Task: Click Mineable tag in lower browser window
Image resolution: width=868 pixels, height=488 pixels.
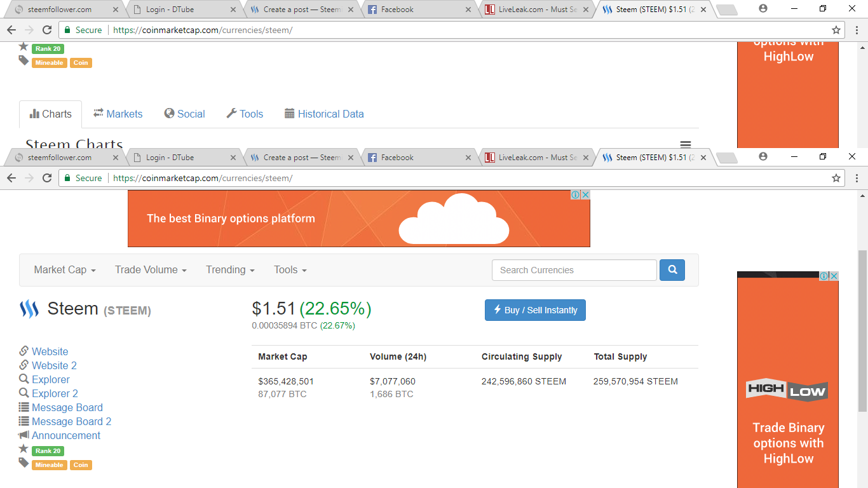Action: pos(49,465)
